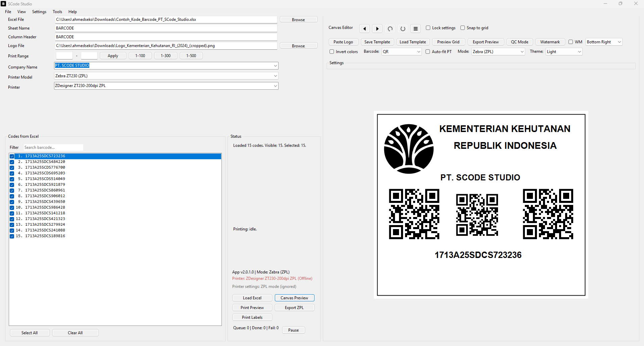This screenshot has width=644, height=346.
Task: Open the View menu
Action: [21, 12]
